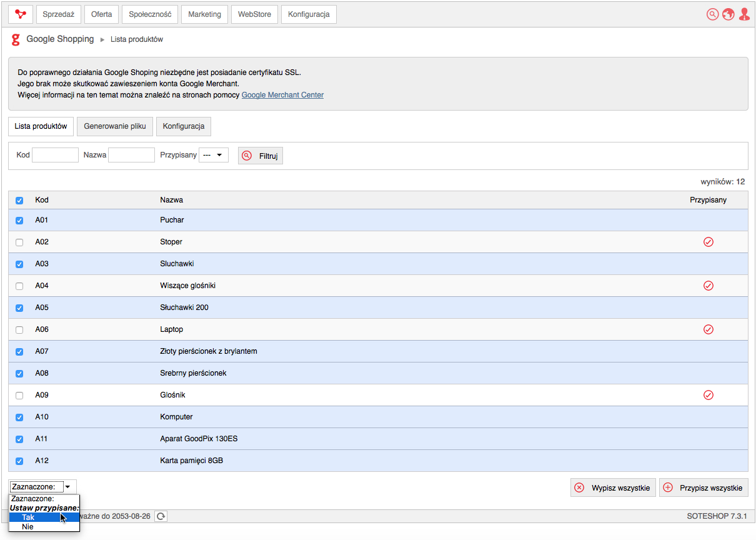The height and width of the screenshot is (540, 756).
Task: Uncheck the A07 Złoty pierścionek checkbox
Action: pos(19,352)
